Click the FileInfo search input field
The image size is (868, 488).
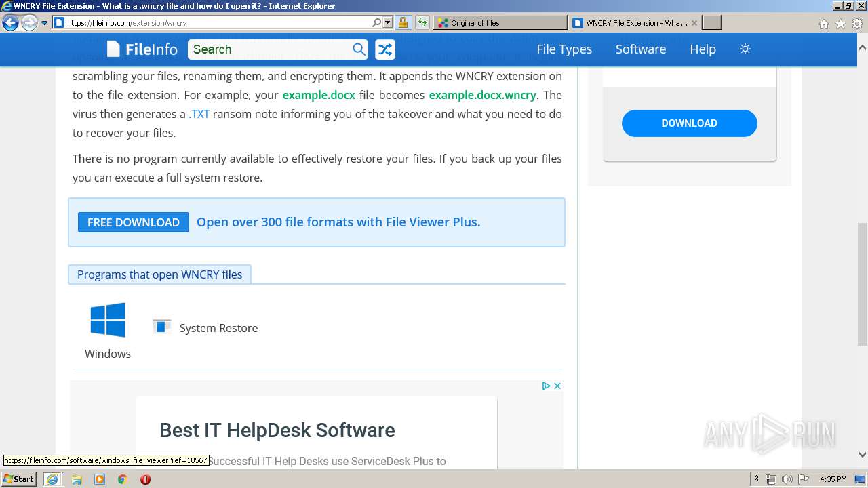(269, 49)
